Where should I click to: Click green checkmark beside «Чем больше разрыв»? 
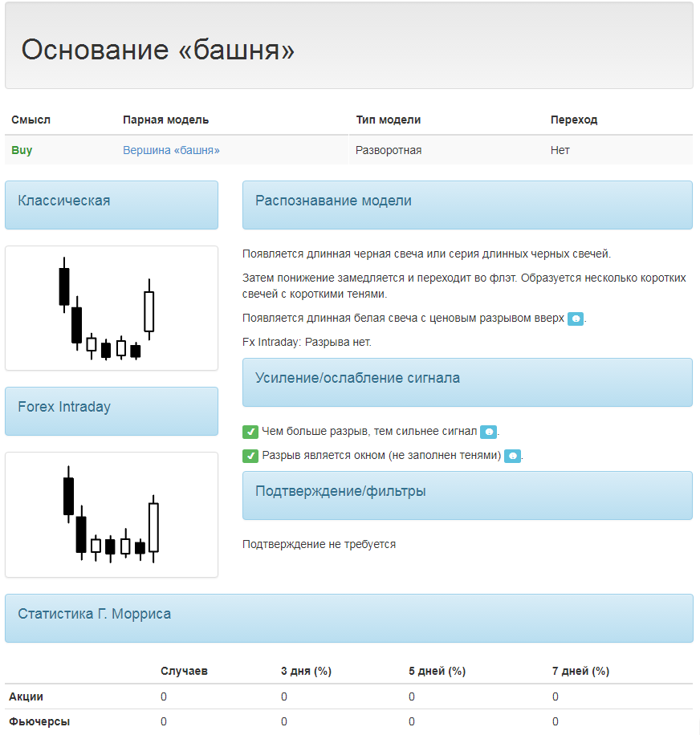[x=250, y=432]
